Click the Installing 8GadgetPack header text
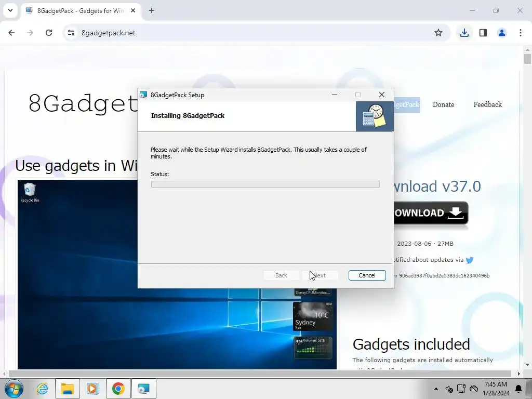This screenshot has height=399, width=532. coord(188,116)
